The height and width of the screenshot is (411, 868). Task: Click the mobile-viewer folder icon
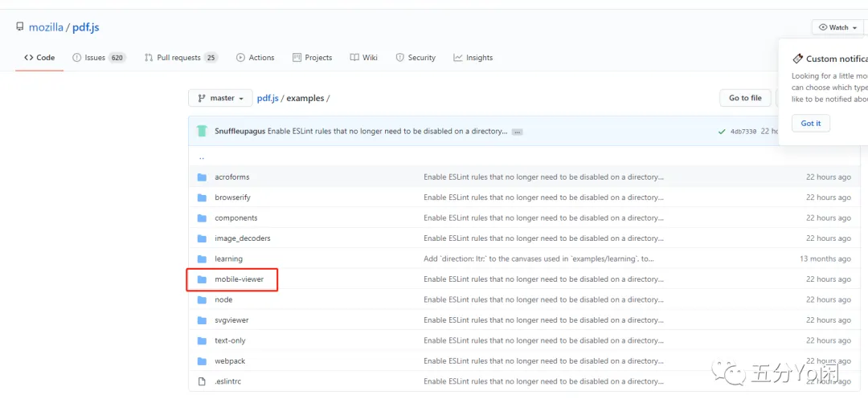pyautogui.click(x=202, y=279)
